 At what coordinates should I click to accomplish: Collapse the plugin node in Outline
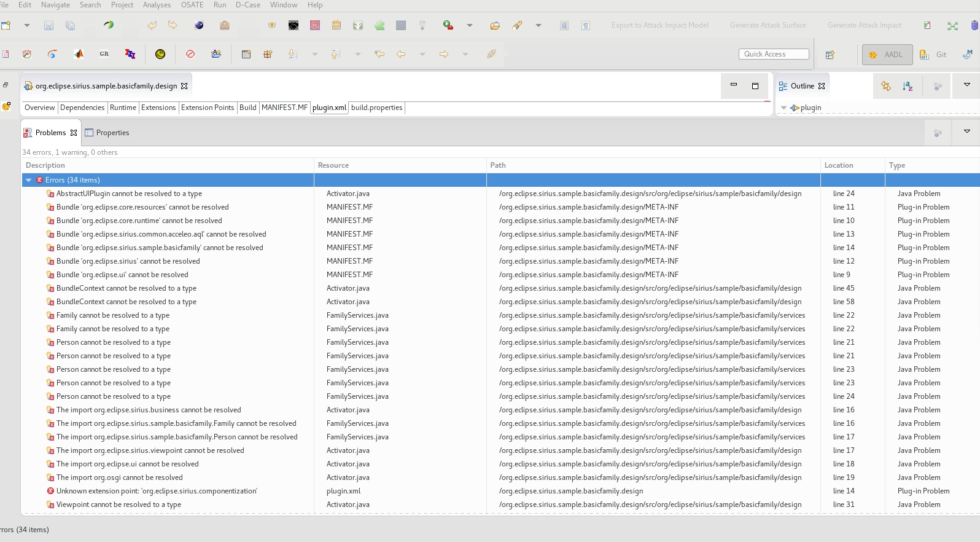784,108
